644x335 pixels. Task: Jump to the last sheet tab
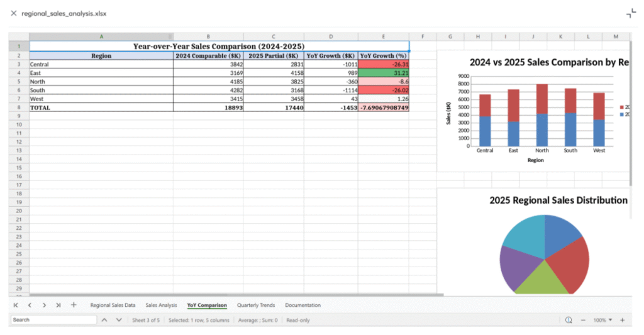click(58, 305)
